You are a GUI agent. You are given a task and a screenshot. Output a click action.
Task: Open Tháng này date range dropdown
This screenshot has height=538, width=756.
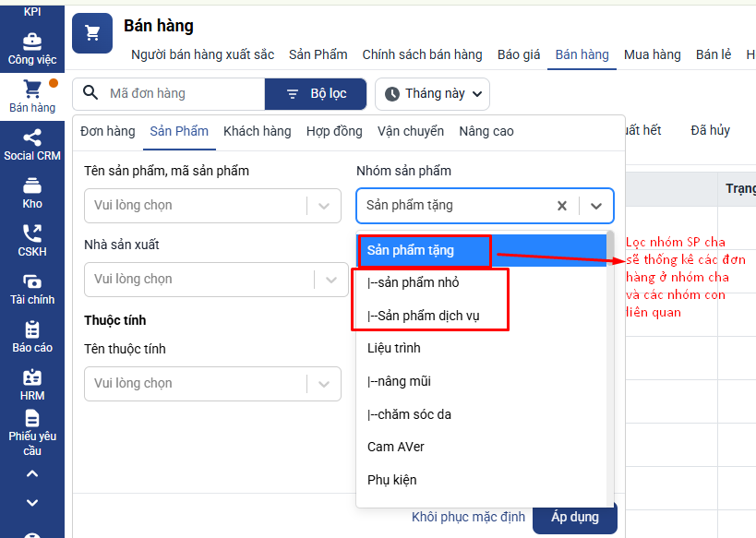tap(432, 94)
